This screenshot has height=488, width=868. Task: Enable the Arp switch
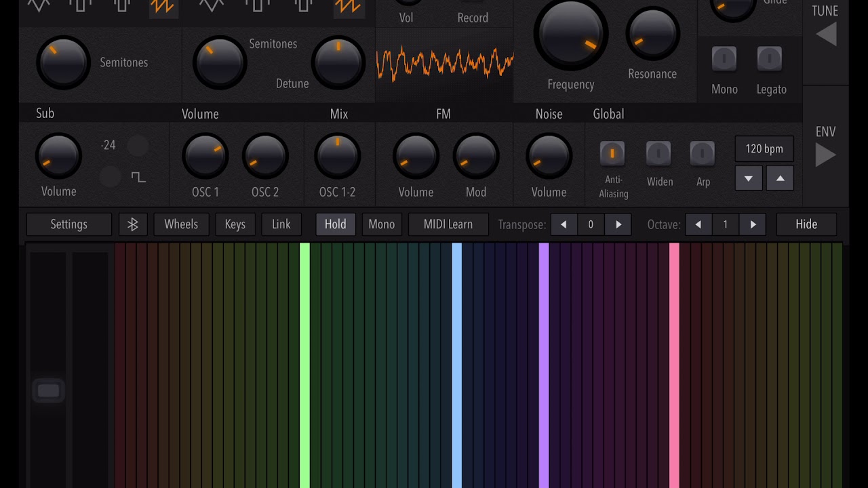(x=703, y=154)
